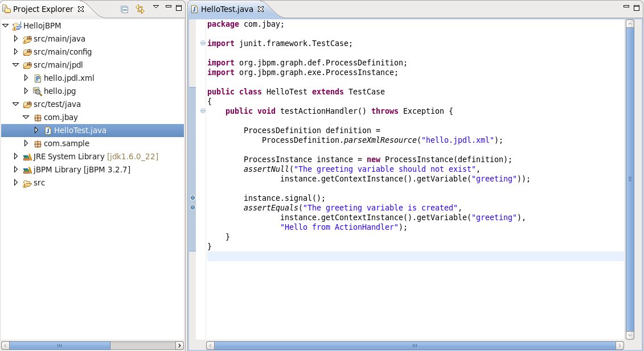Viewport: 644px width, 351px height.
Task: Expand the HelloTest.java tree node
Action: click(x=36, y=130)
